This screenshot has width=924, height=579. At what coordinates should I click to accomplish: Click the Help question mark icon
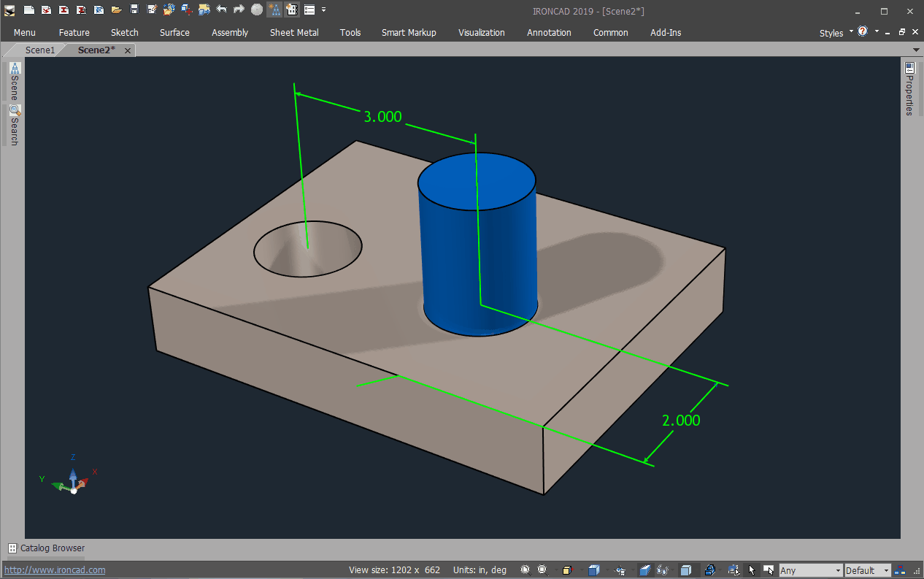[863, 31]
